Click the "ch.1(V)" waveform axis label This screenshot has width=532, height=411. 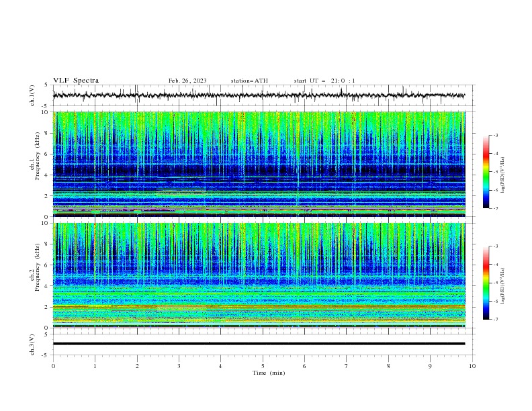click(x=32, y=95)
